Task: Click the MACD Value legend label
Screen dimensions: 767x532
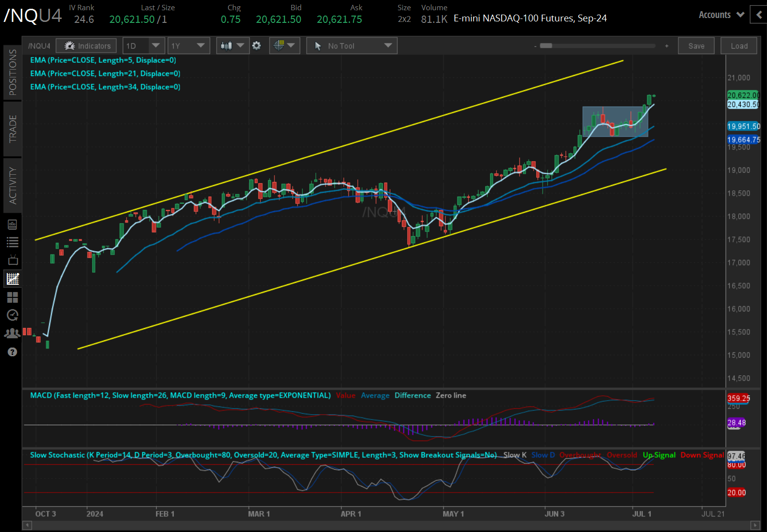Action: pos(346,395)
